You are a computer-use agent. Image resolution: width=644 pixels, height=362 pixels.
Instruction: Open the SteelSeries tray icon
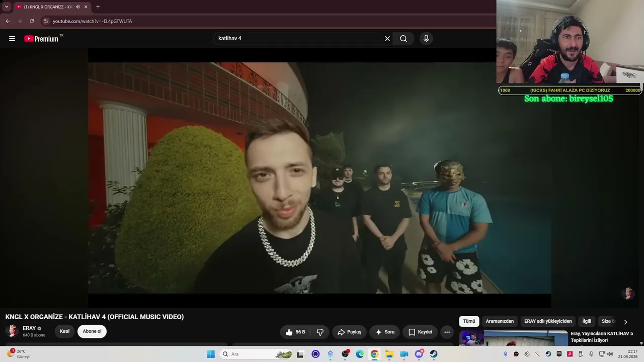[x=527, y=354]
